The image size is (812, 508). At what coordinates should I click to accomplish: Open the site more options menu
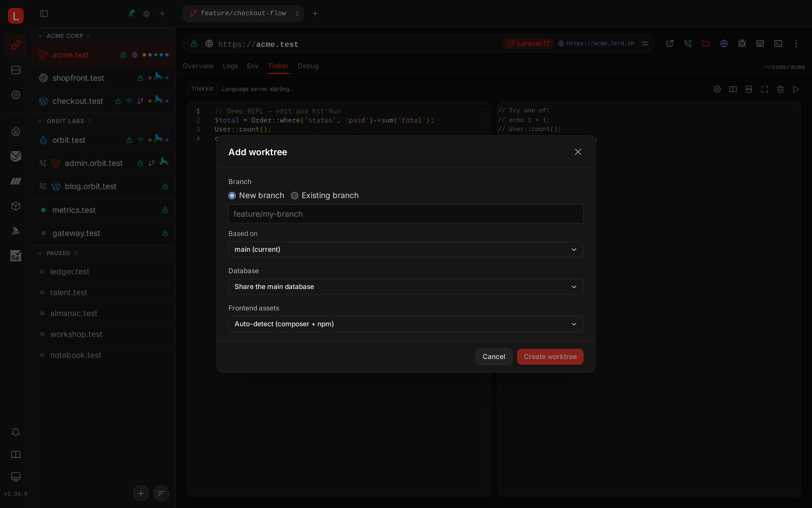pyautogui.click(x=796, y=43)
